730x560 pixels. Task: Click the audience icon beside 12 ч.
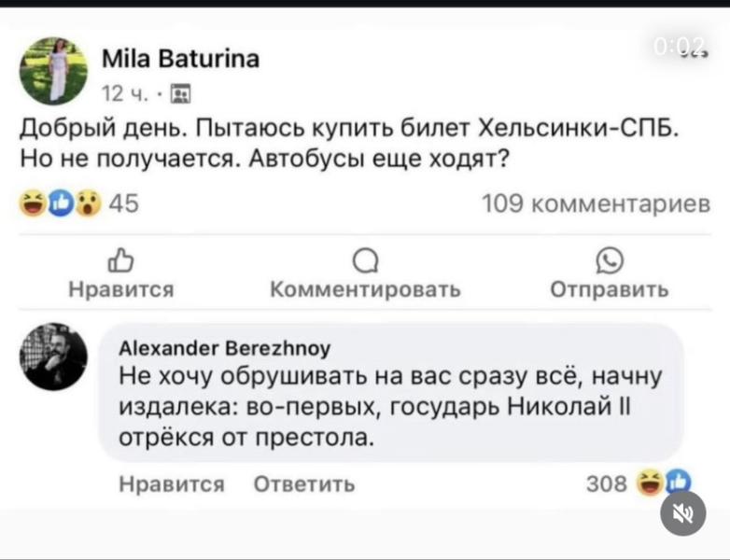coord(181,93)
